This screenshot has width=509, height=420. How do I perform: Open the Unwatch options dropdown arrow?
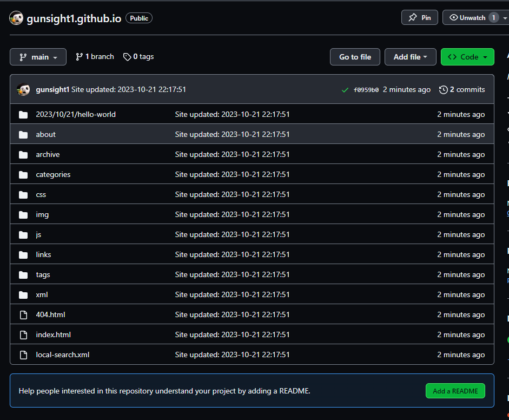tap(505, 18)
